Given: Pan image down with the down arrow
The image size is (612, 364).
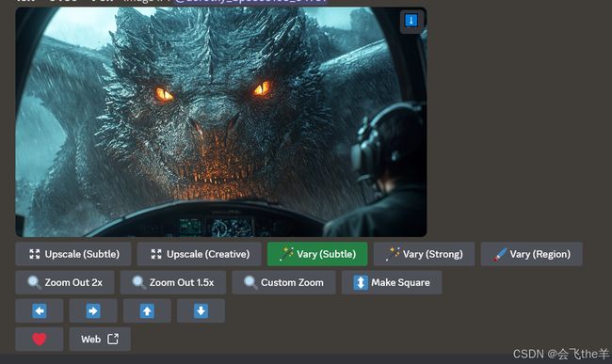Looking at the screenshot, I should [x=201, y=311].
